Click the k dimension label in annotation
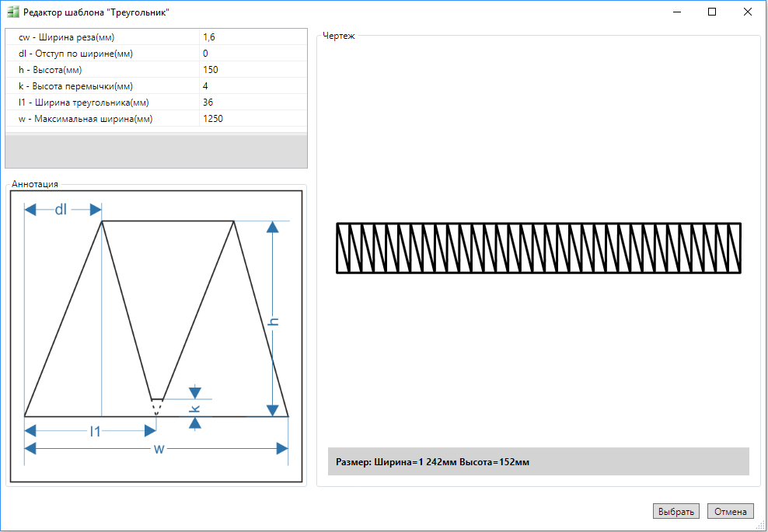 click(194, 409)
